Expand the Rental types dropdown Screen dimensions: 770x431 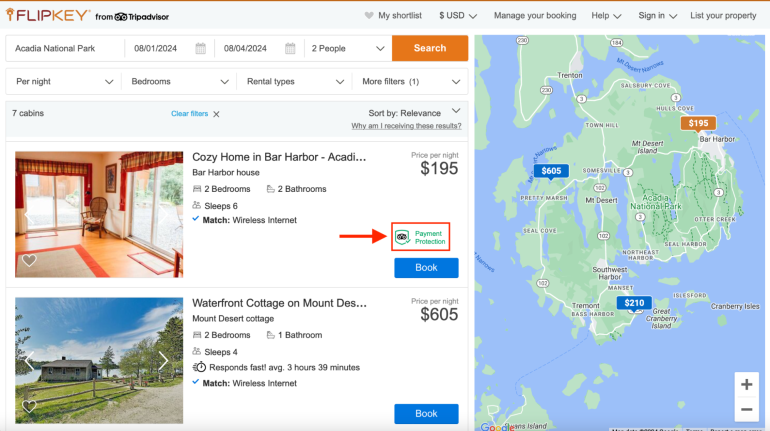click(296, 81)
